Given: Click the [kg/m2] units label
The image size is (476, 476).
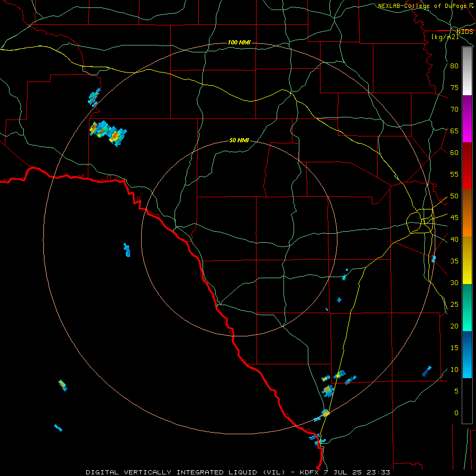Looking at the screenshot, I should [445, 37].
